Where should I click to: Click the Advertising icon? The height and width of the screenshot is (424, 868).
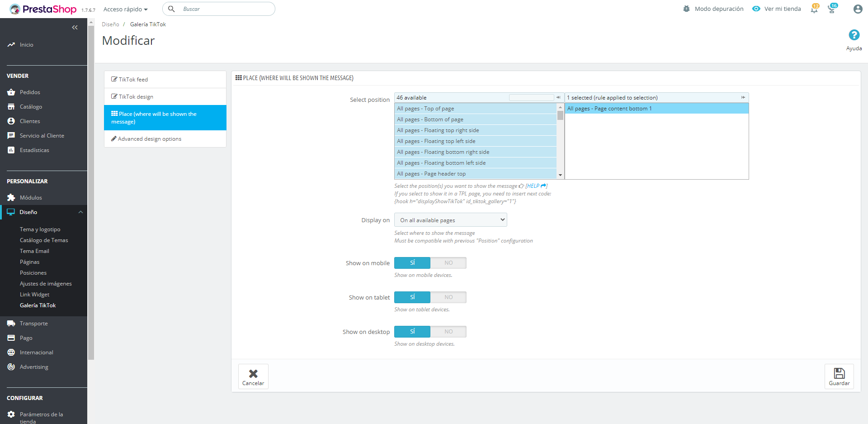coord(11,367)
